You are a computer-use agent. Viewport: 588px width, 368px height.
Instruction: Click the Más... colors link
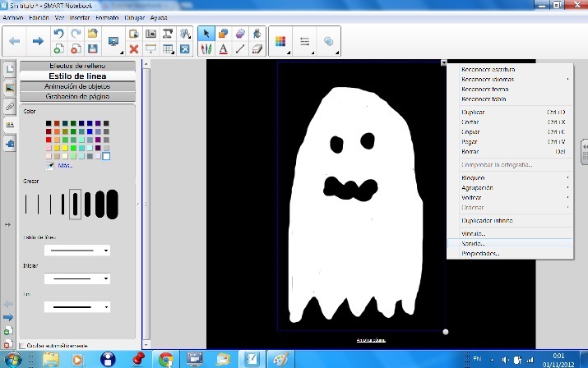click(66, 165)
